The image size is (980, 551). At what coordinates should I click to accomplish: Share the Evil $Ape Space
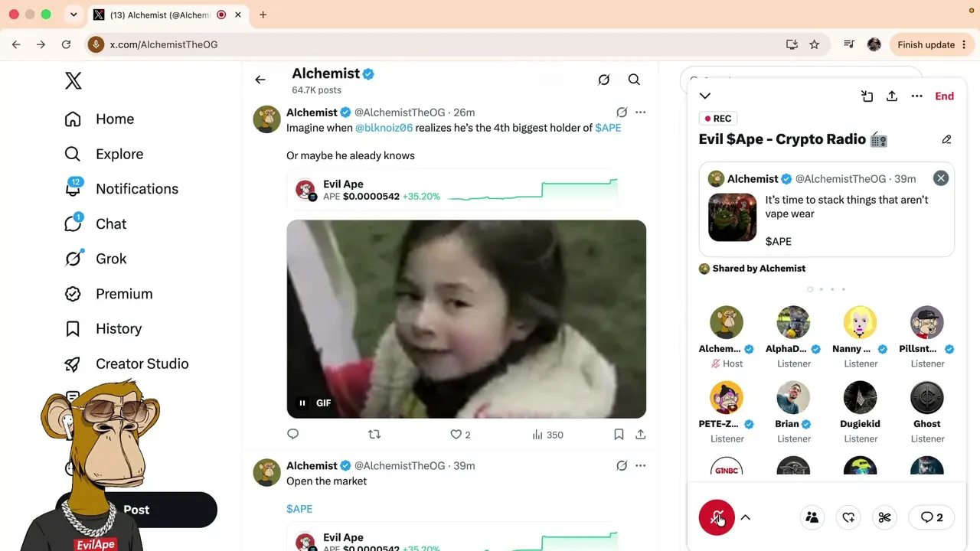(892, 96)
